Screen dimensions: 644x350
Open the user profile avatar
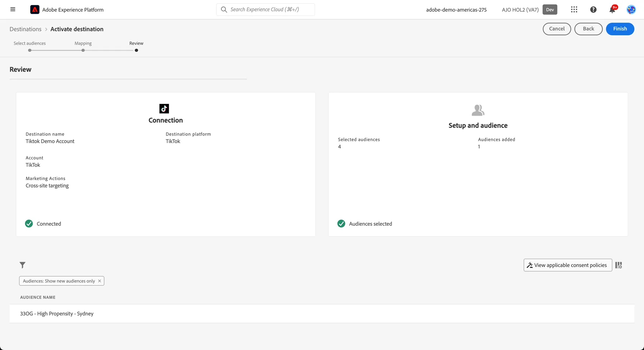(x=631, y=10)
